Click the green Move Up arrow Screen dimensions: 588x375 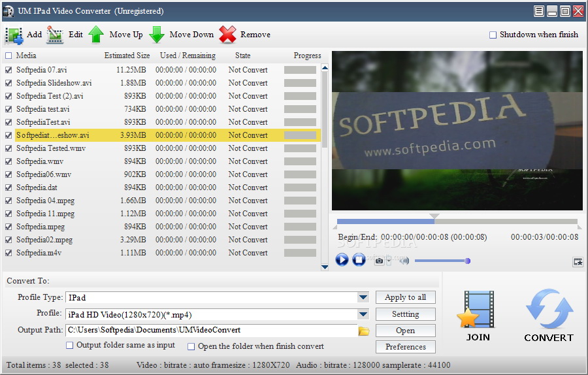[x=97, y=35]
